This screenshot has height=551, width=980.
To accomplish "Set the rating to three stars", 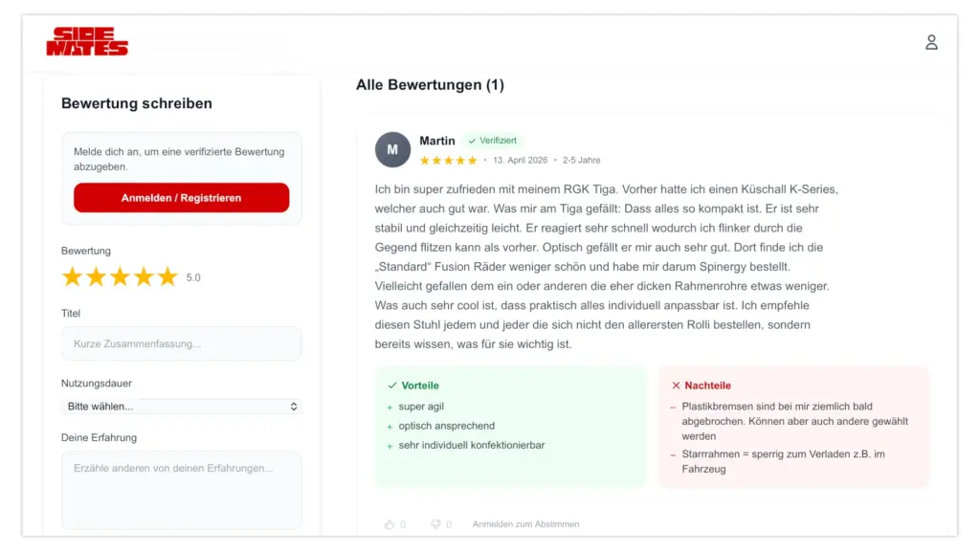I will (x=120, y=277).
